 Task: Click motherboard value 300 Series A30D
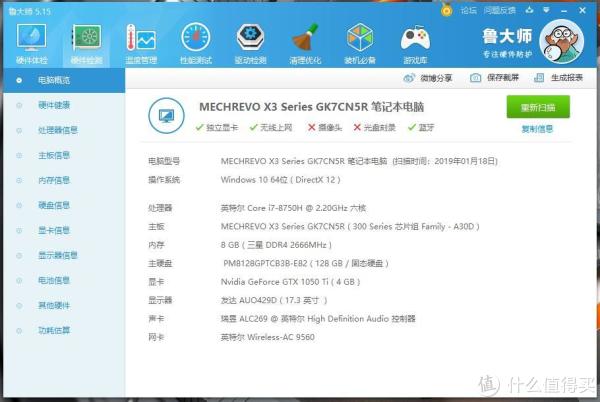350,226
